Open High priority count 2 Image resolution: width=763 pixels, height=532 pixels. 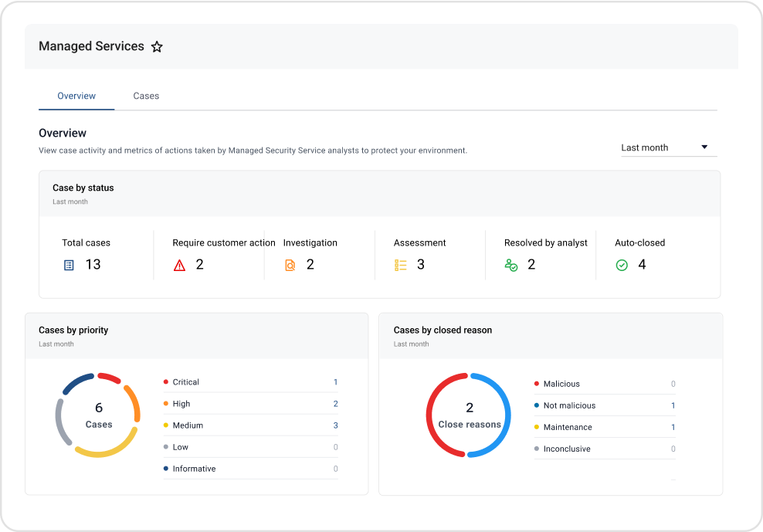335,404
